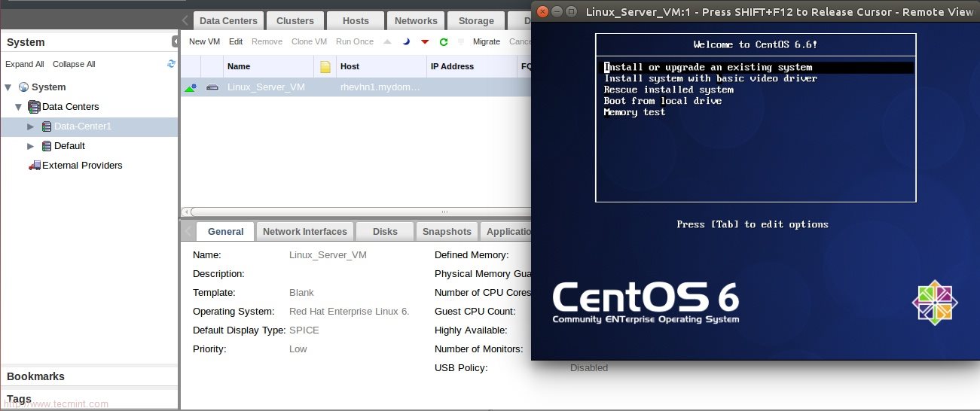Collapse the left System panel with the arrow handle
The height and width of the screenshot is (411, 980).
[x=175, y=42]
